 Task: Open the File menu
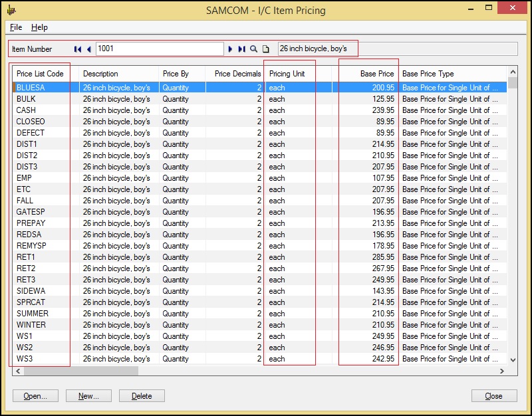(16, 27)
